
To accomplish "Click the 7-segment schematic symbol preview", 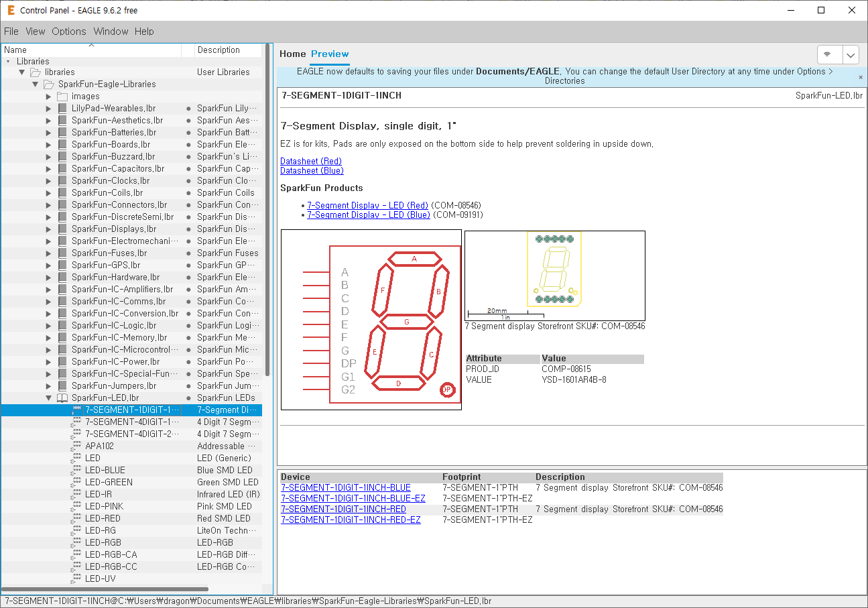I will 371,320.
